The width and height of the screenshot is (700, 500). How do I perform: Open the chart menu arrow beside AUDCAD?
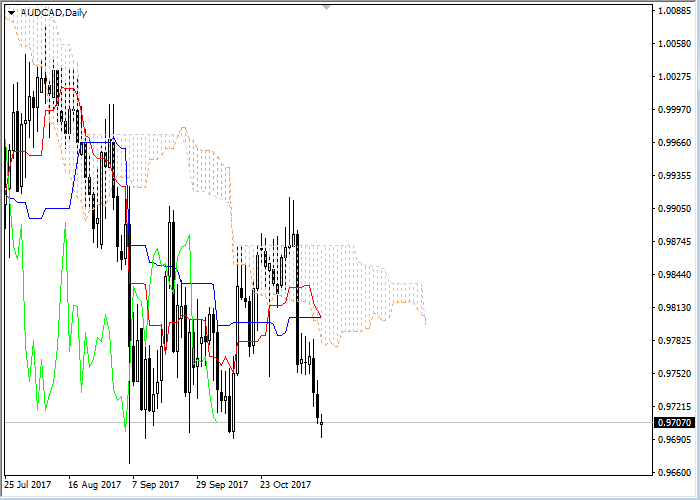(x=11, y=13)
